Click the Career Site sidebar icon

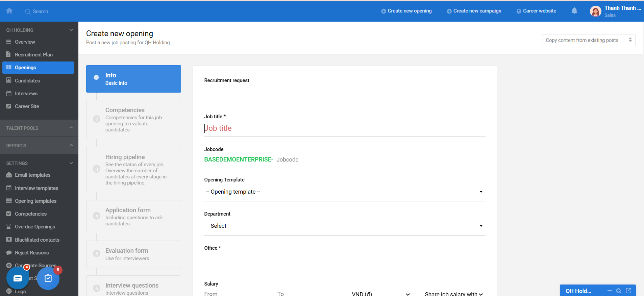coord(9,106)
